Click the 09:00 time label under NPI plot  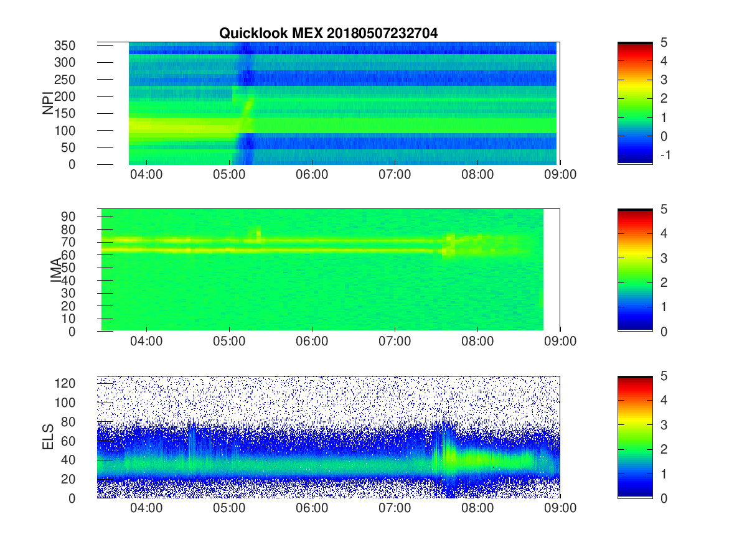point(560,175)
